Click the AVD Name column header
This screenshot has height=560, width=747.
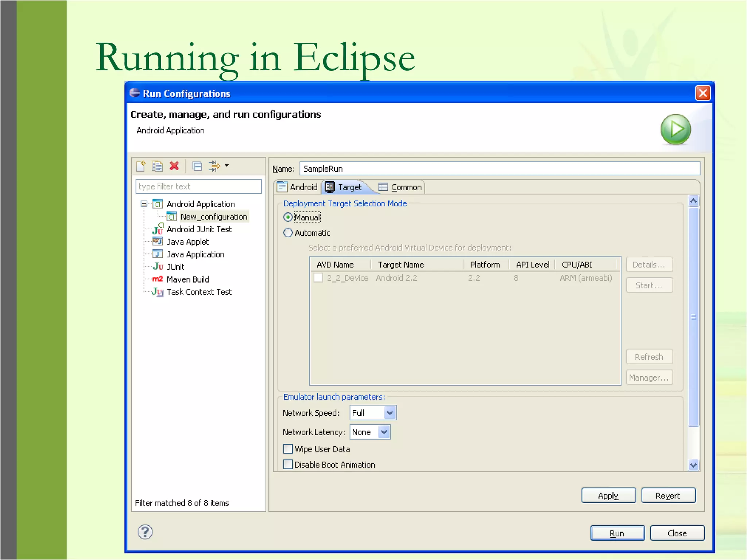[x=340, y=265]
